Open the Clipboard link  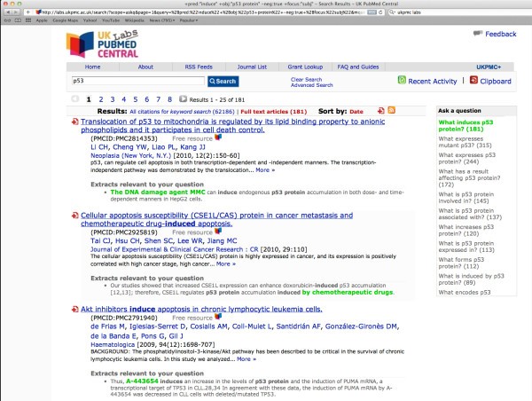click(496, 81)
